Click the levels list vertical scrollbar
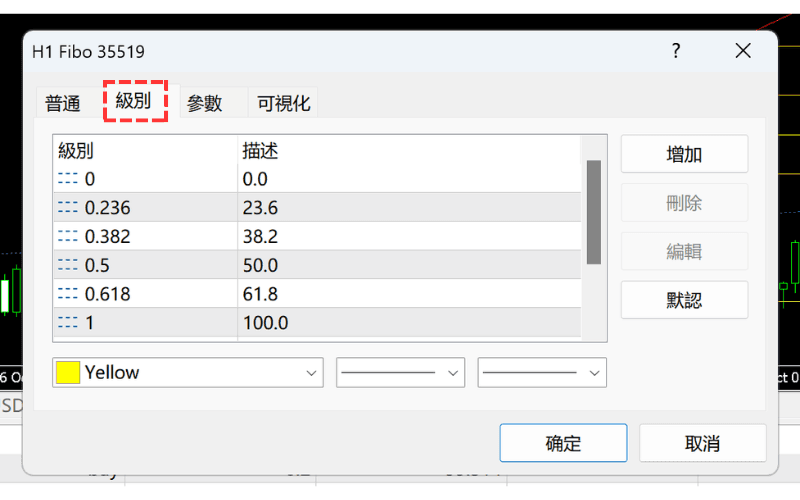The image size is (800, 500). pyautogui.click(x=593, y=212)
